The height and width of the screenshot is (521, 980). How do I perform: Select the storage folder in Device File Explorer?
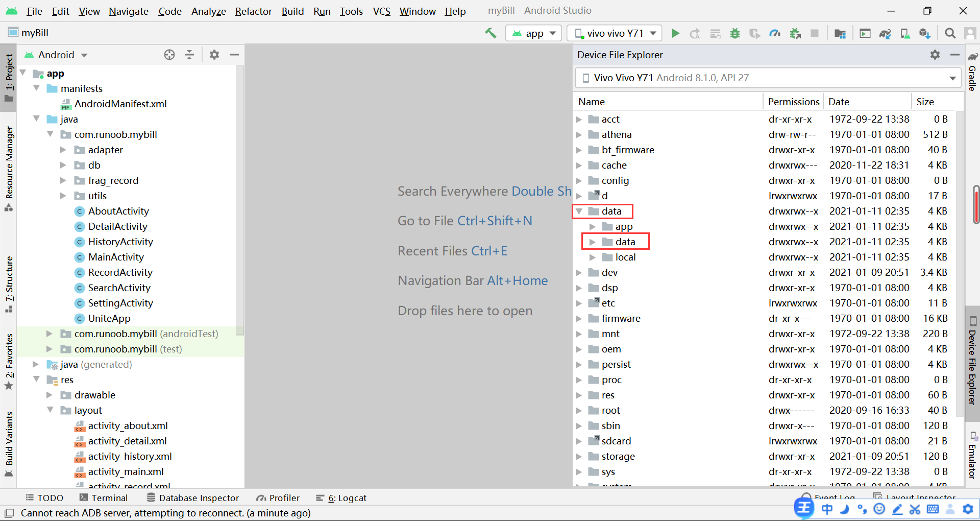[x=618, y=456]
